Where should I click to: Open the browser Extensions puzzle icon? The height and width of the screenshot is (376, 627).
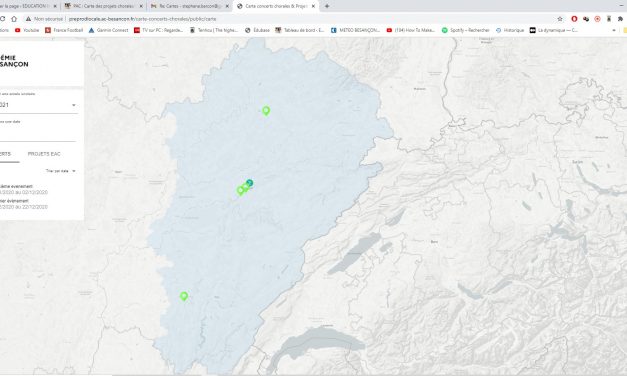(x=620, y=19)
